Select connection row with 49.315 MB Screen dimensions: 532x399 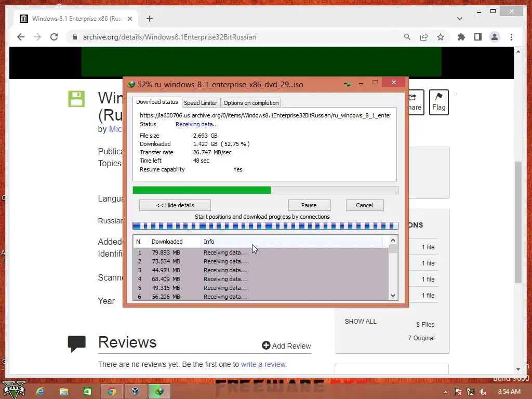261,288
